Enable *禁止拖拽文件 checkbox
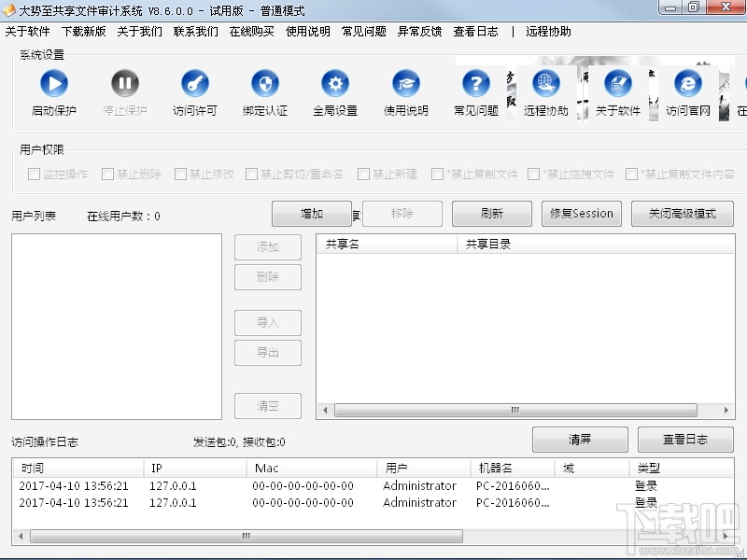Viewport: 747px width, 560px height. 533,174
